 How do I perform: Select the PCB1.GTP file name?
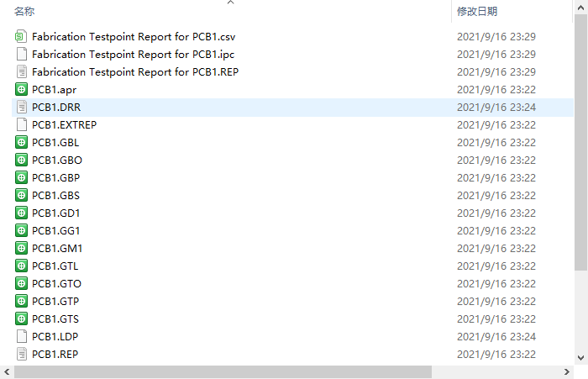click(55, 302)
